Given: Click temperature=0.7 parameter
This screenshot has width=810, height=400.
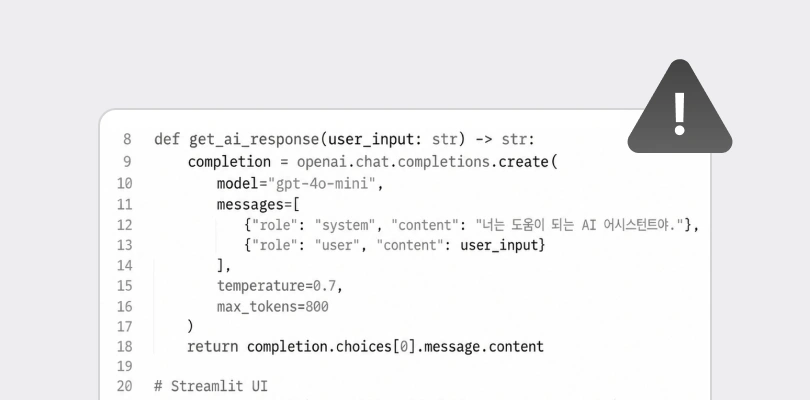Looking at the screenshot, I should pyautogui.click(x=279, y=286).
